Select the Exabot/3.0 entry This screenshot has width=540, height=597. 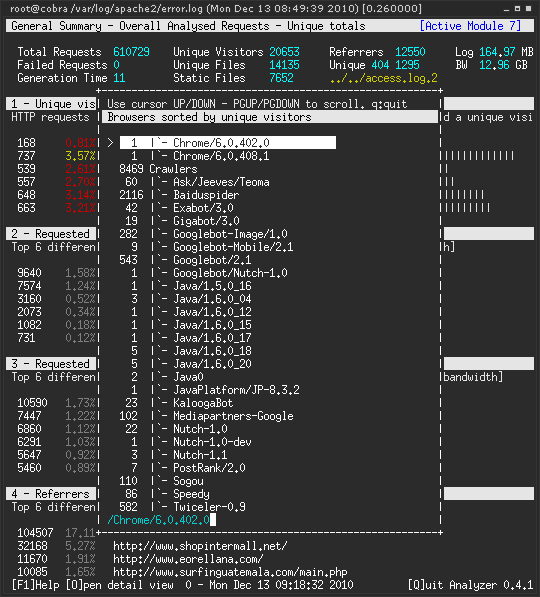(179, 208)
